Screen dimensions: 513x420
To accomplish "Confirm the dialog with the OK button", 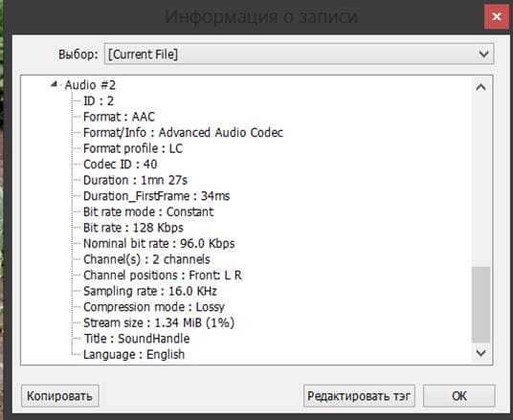I will click(x=459, y=396).
